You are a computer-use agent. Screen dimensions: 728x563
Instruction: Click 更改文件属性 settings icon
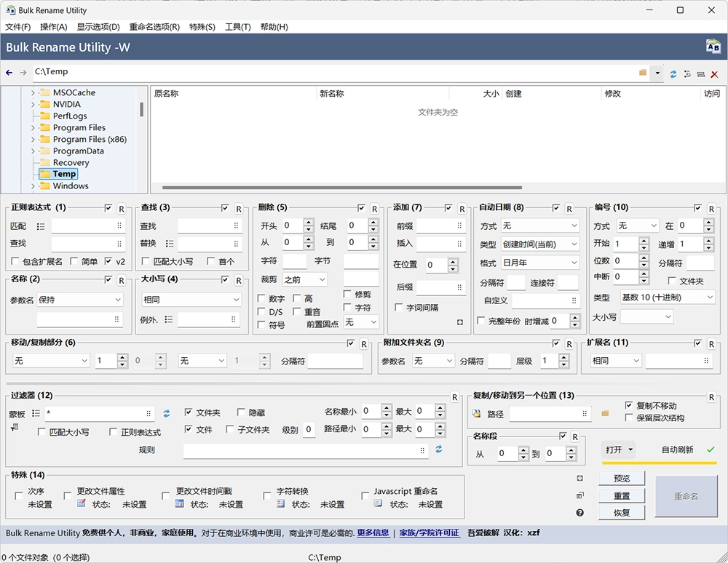82,503
